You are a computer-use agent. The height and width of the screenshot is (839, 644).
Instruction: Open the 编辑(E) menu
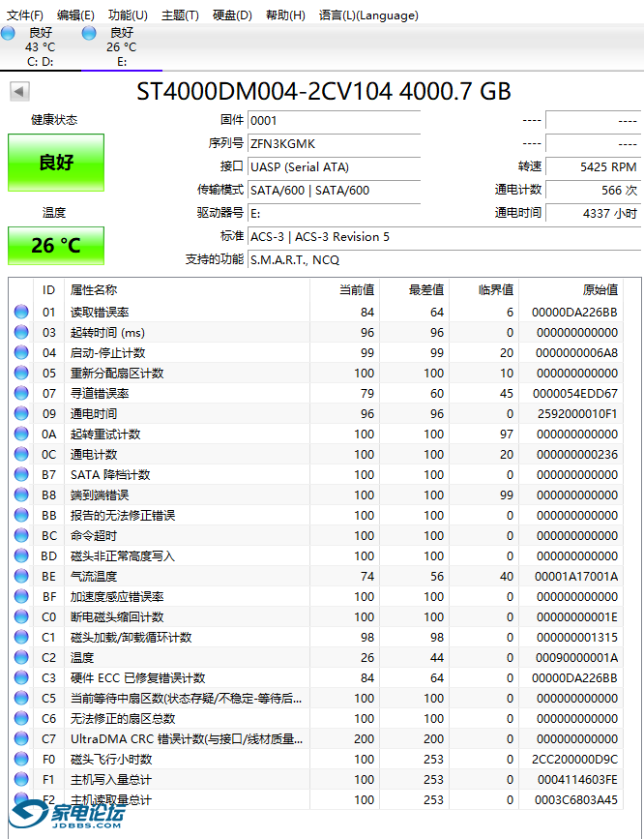pos(75,15)
